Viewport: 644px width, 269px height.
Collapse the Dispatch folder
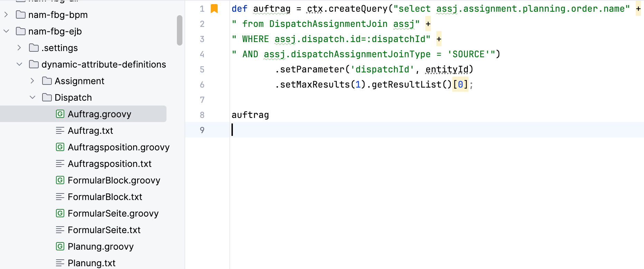coord(32,98)
